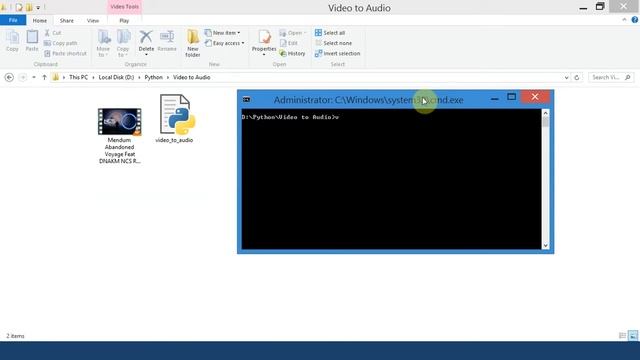Minimize the command prompt window
The height and width of the screenshot is (360, 640).
point(494,98)
